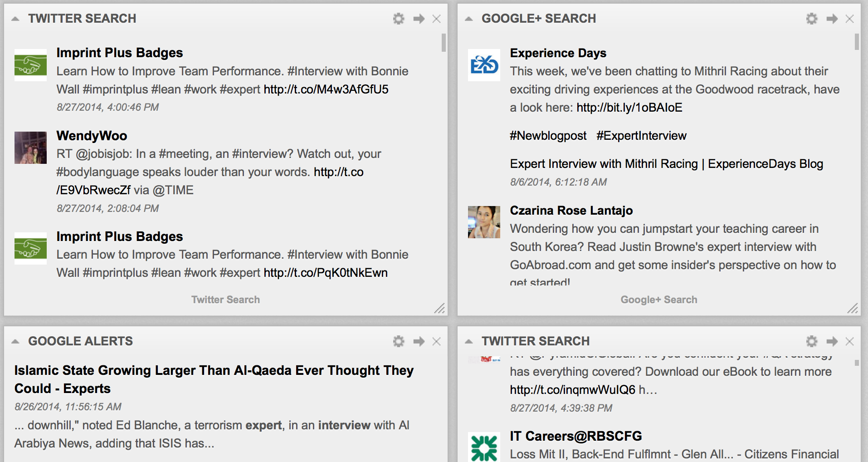The image size is (868, 462).
Task: Open the http://t.co/M4w3AfGfU5 tweet link
Action: 326,89
